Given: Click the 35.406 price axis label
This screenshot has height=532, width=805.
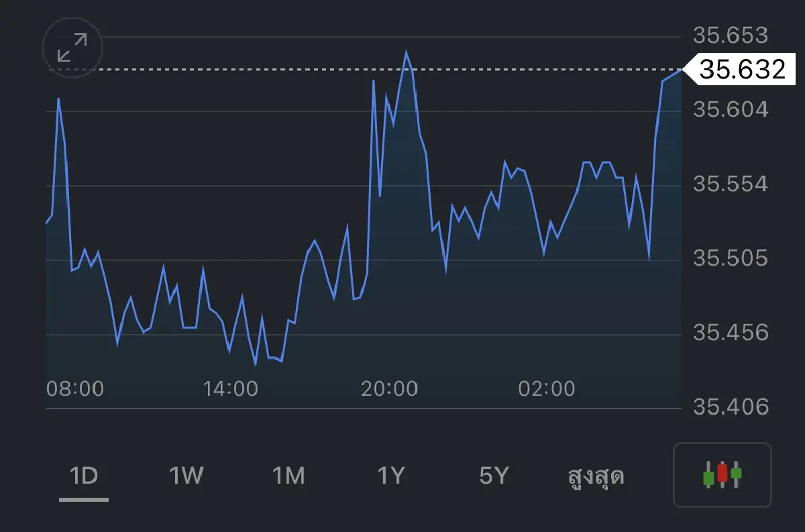Looking at the screenshot, I should [x=731, y=407].
